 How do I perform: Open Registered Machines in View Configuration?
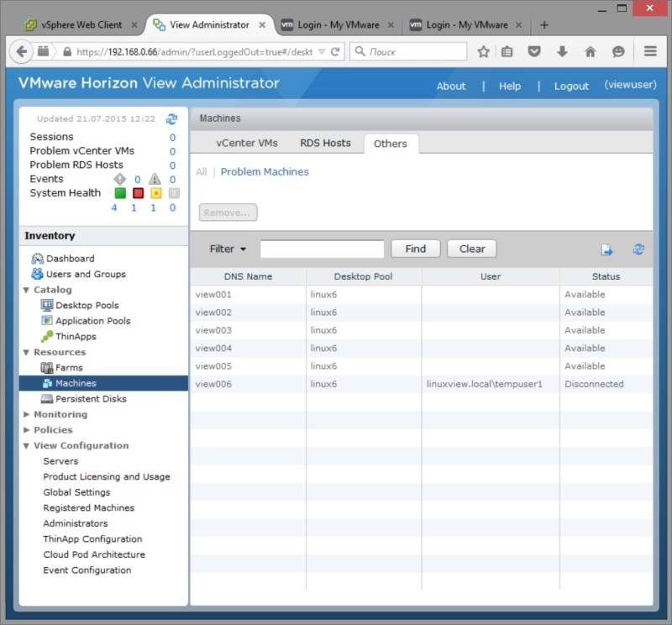(x=89, y=508)
